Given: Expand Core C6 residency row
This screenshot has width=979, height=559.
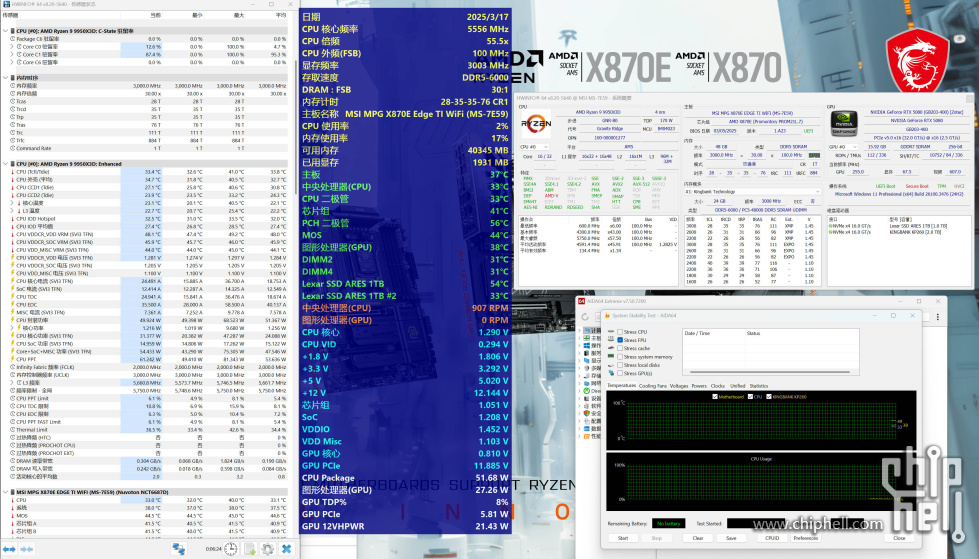Looking at the screenshot, I should tap(12, 62).
